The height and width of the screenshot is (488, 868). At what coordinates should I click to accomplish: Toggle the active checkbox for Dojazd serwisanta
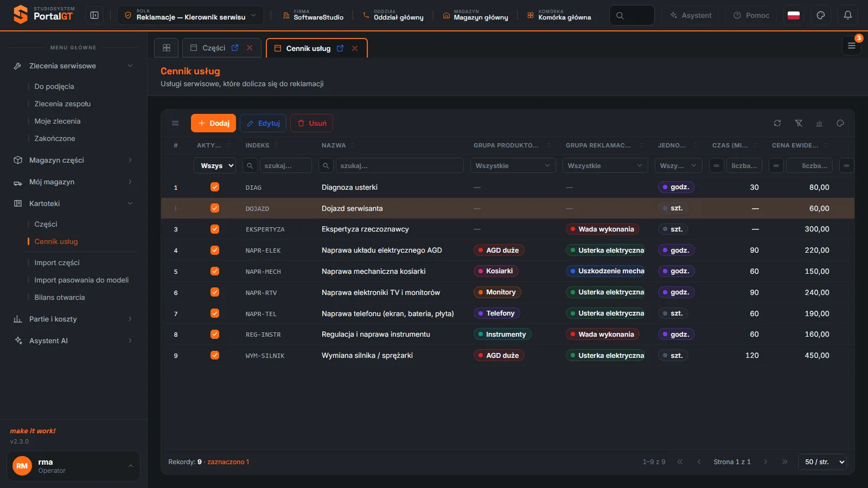(x=215, y=208)
